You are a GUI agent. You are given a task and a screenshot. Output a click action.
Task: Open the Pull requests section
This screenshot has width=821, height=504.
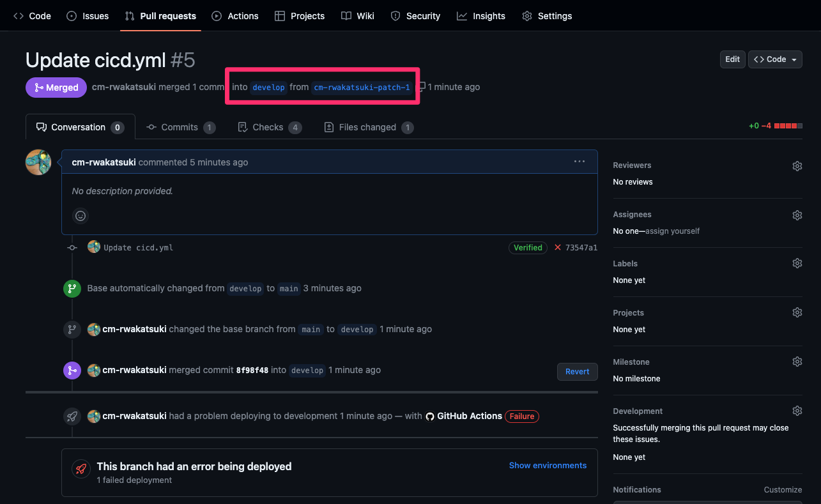pos(160,15)
